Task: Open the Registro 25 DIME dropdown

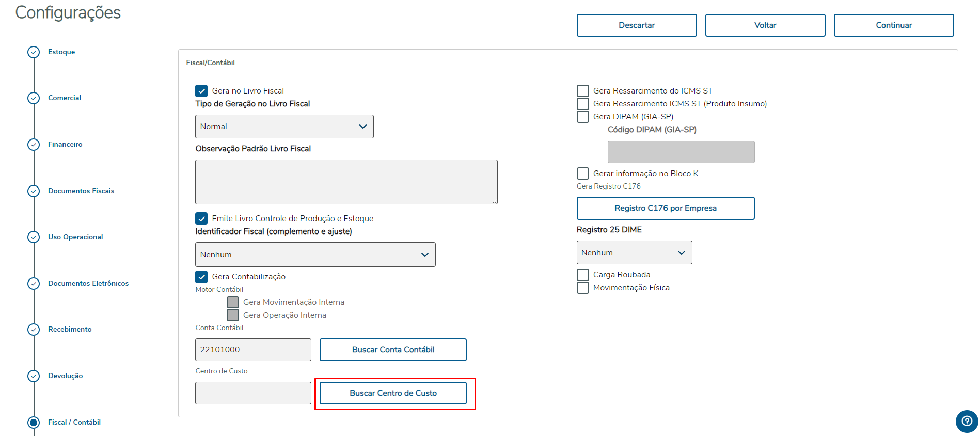Action: [634, 253]
